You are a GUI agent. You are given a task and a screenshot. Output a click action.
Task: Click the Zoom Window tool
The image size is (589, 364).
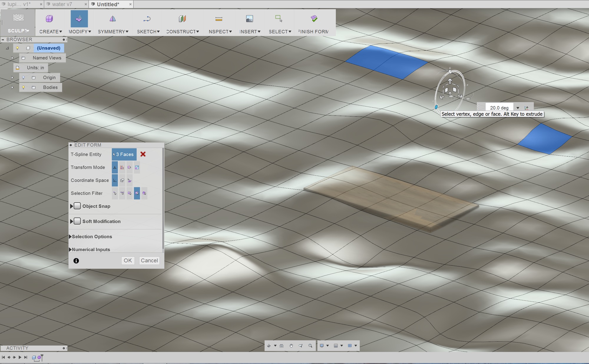click(x=311, y=346)
